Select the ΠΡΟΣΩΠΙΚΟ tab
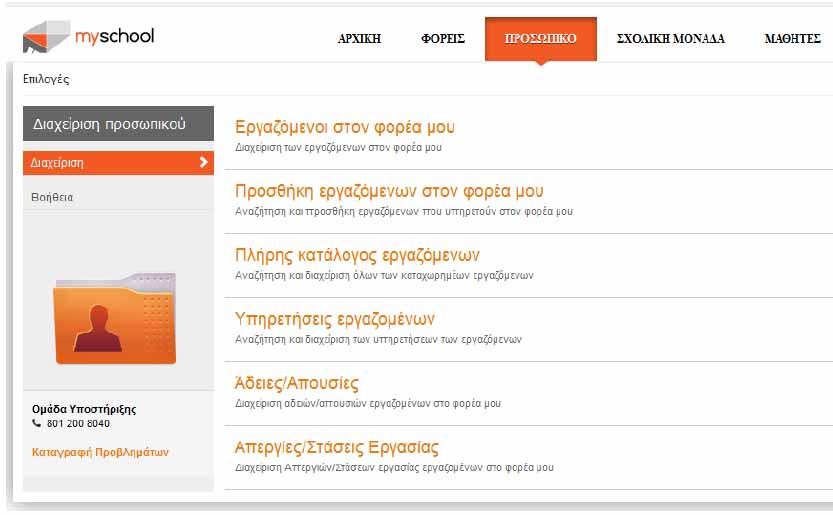This screenshot has height=515, width=833. pos(540,40)
